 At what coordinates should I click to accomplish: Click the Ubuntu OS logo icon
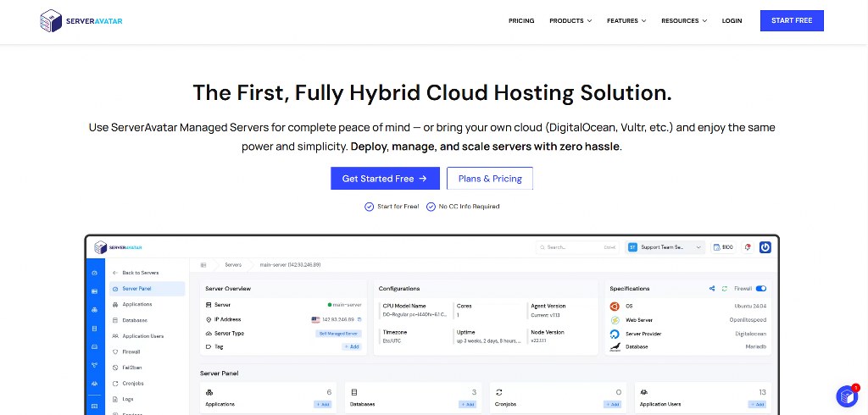[615, 306]
